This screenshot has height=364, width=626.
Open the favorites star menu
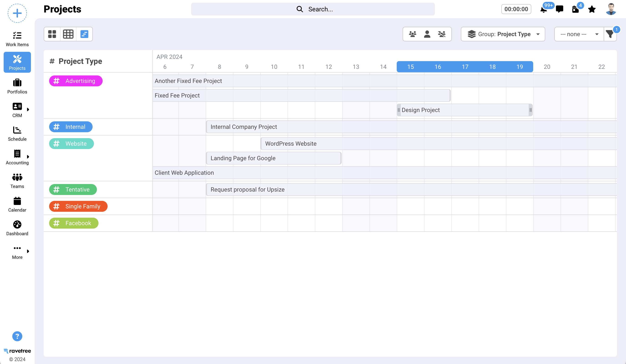click(x=592, y=9)
